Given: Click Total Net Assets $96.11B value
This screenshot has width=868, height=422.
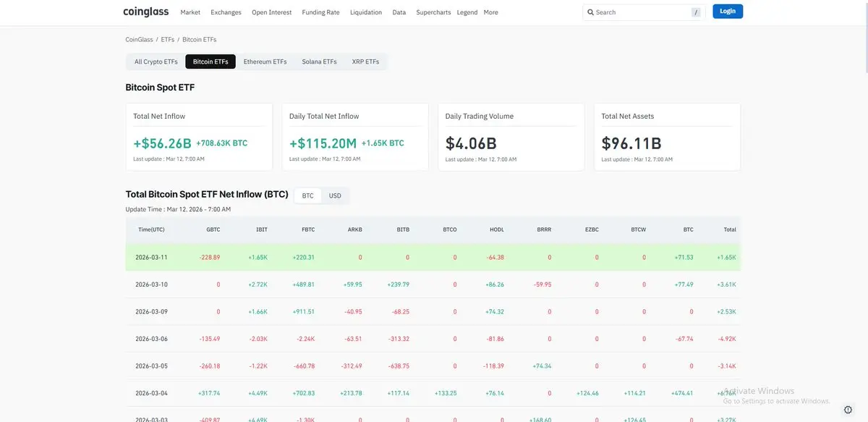Looking at the screenshot, I should [x=631, y=143].
